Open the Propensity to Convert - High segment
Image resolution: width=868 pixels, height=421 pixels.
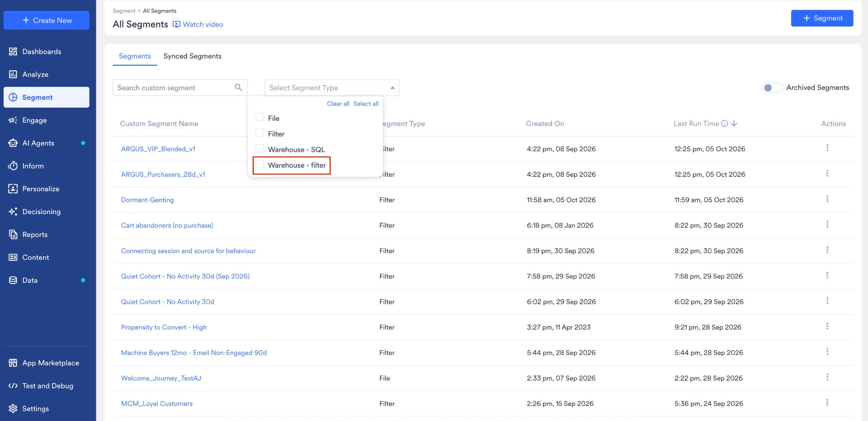[164, 327]
